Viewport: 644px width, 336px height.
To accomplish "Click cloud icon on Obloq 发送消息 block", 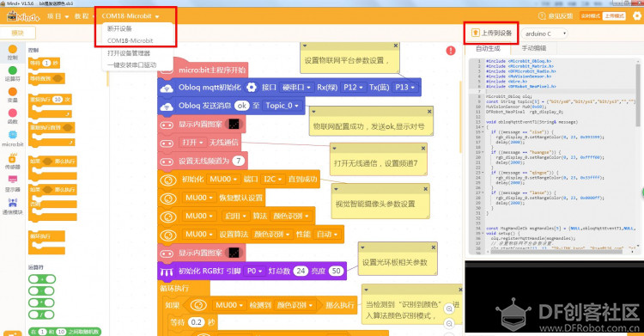I will (x=167, y=107).
